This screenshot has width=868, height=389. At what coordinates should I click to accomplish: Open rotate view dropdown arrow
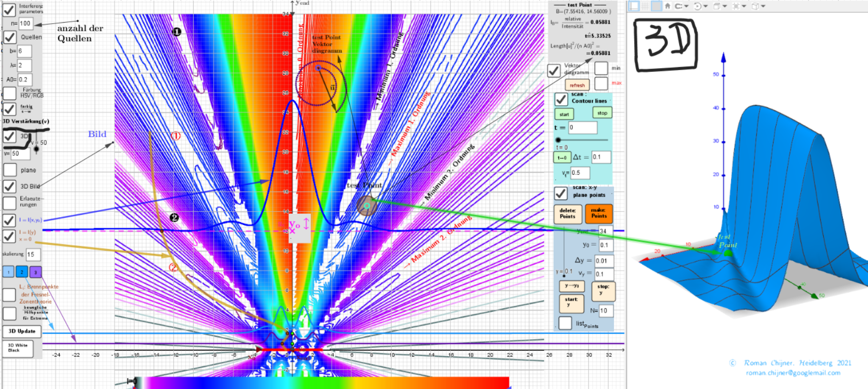click(x=705, y=6)
